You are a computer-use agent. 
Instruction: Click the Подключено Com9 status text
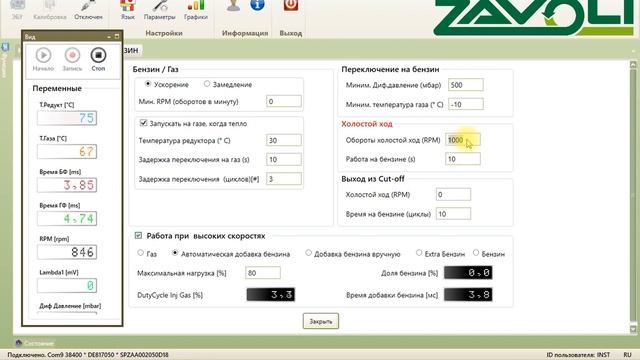[x=88, y=355]
